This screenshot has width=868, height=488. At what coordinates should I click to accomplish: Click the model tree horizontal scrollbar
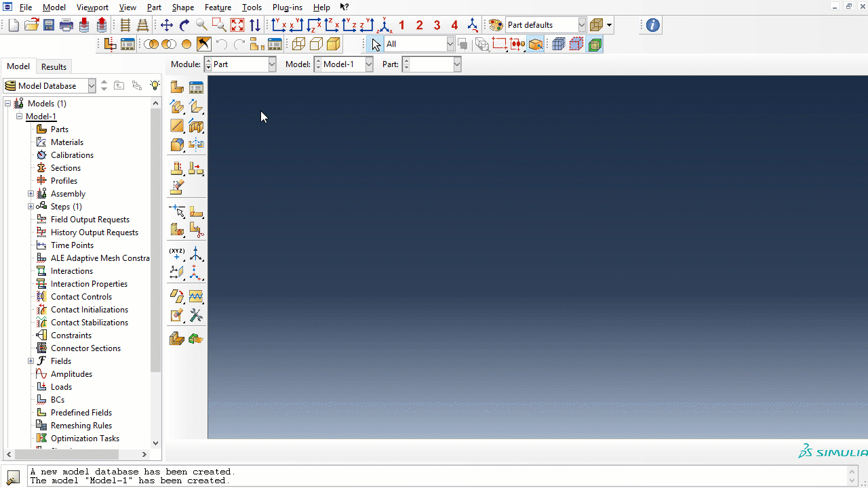66,454
